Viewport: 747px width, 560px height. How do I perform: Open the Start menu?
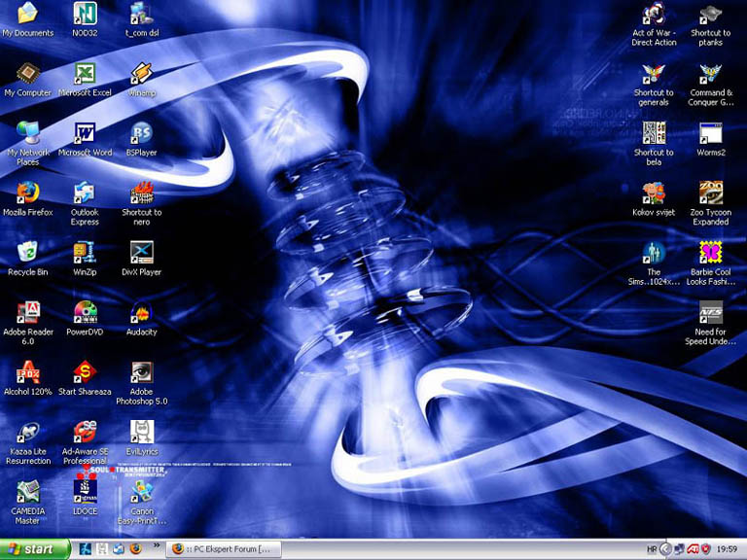(x=35, y=549)
